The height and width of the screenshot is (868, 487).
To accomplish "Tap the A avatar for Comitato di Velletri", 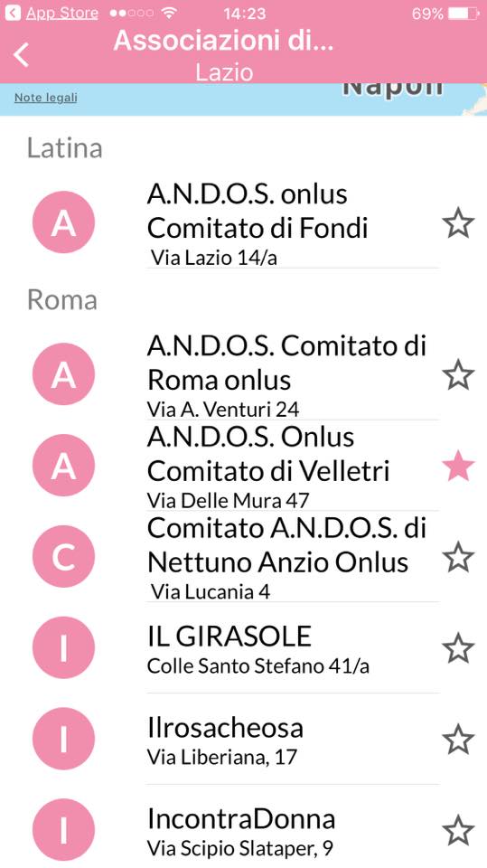I will tap(63, 466).
